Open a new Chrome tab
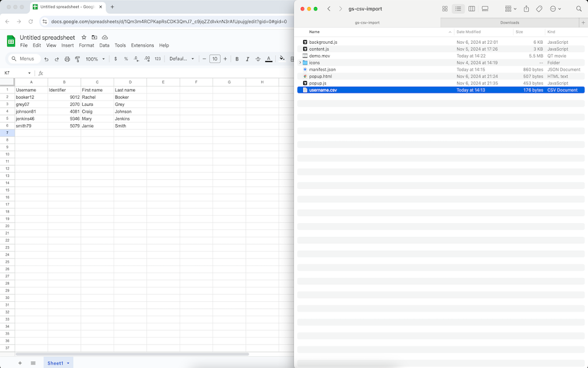The height and width of the screenshot is (368, 588). [112, 7]
